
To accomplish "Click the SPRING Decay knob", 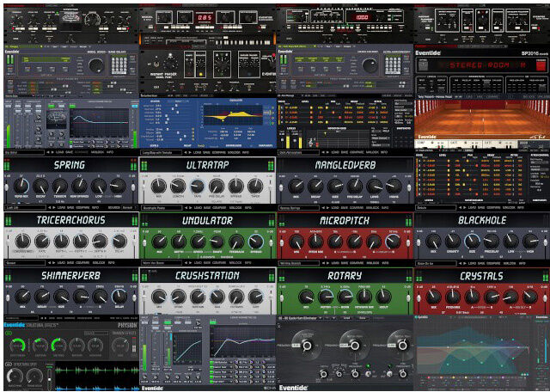I will click(40, 187).
